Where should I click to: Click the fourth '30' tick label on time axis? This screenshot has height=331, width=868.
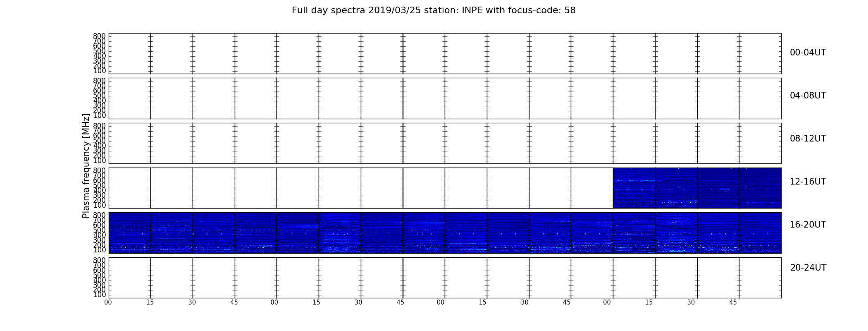click(691, 302)
